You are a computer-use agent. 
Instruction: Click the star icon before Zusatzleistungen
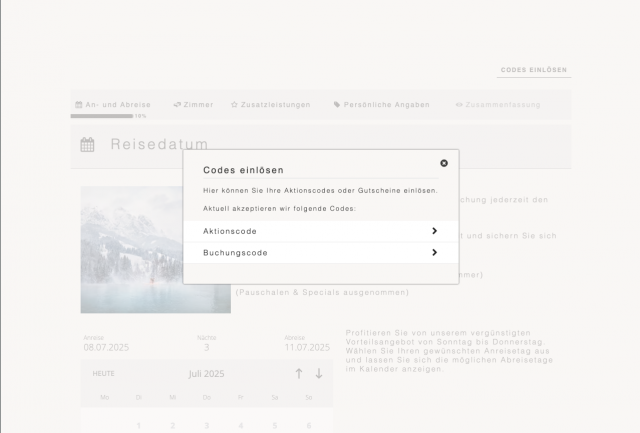coord(234,104)
